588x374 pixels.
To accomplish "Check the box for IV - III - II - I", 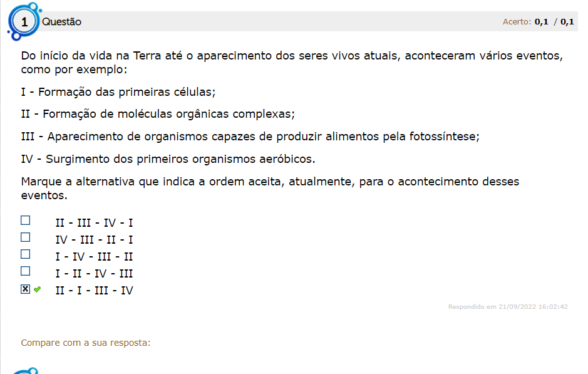I will 26,237.
